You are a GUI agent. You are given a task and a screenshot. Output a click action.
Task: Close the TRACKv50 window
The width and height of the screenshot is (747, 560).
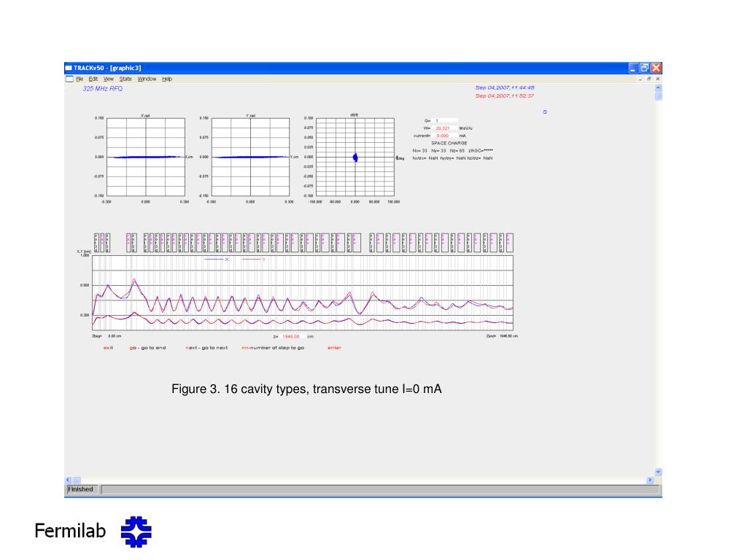tap(656, 68)
